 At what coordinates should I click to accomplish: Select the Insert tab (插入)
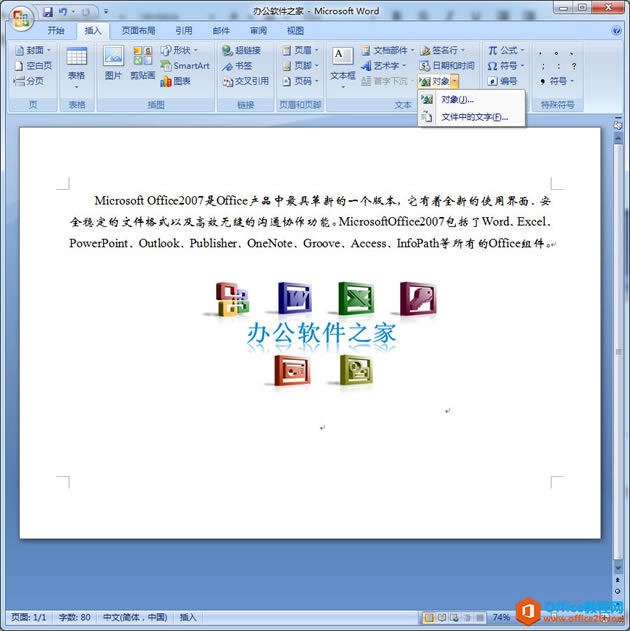pyautogui.click(x=93, y=31)
